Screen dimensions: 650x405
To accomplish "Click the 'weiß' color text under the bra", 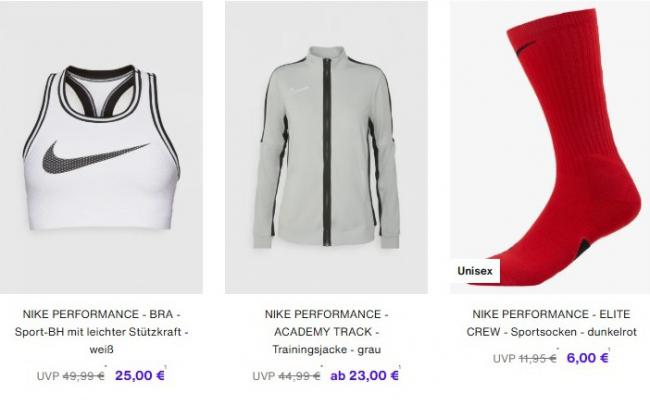I will (x=102, y=349).
